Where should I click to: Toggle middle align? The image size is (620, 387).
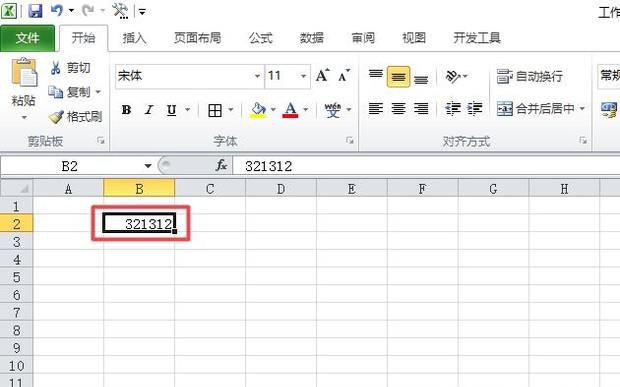click(x=398, y=76)
